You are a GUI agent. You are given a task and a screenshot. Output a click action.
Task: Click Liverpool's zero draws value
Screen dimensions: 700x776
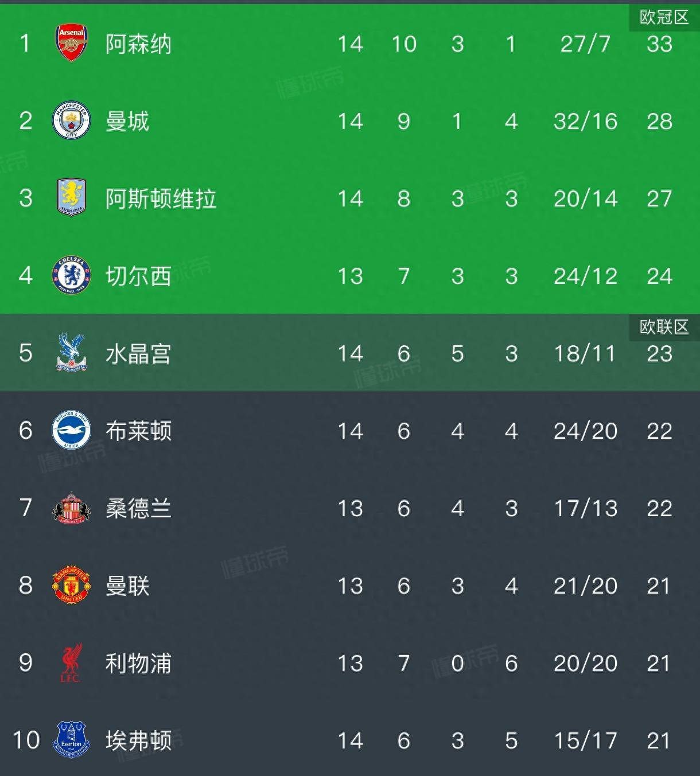(458, 664)
